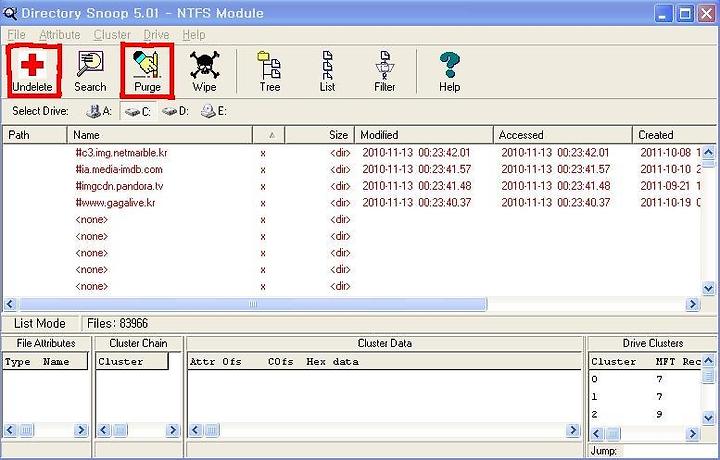
Task: Activate the Wipe skull icon
Action: 204,71
